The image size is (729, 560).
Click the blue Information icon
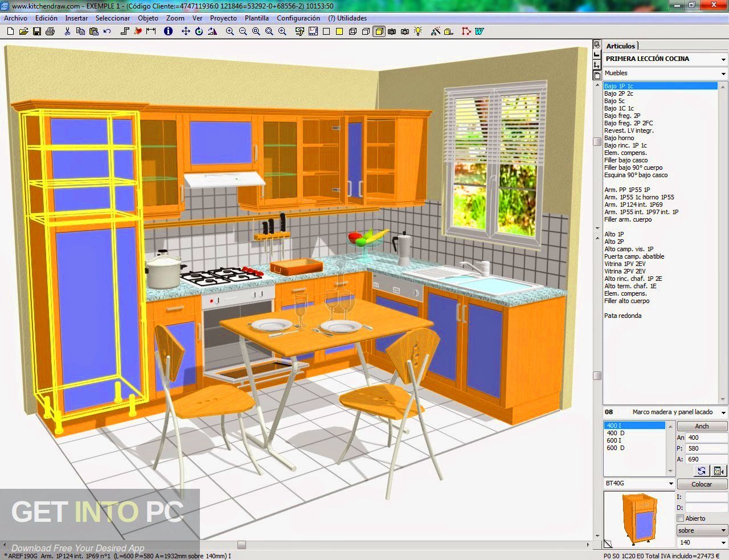point(168,31)
